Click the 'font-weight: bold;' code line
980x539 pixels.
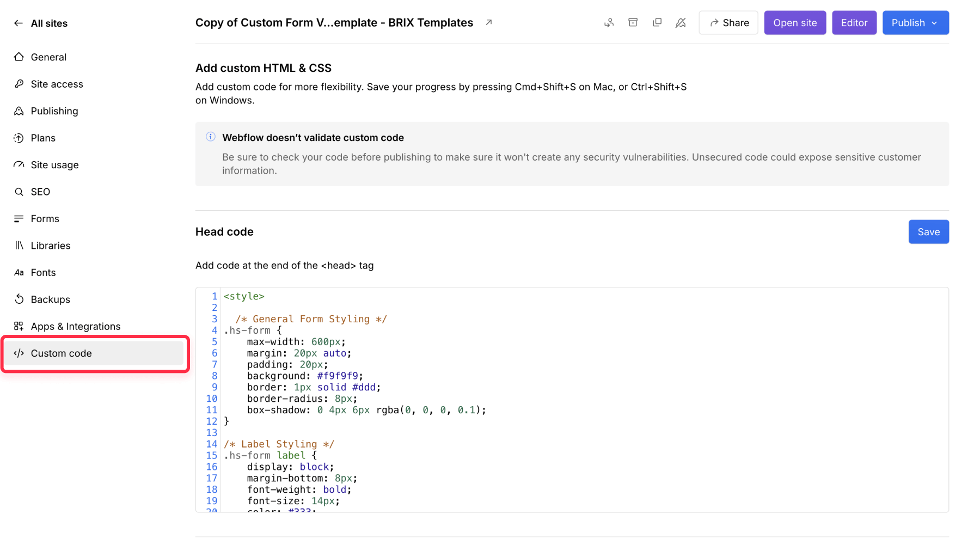click(299, 489)
